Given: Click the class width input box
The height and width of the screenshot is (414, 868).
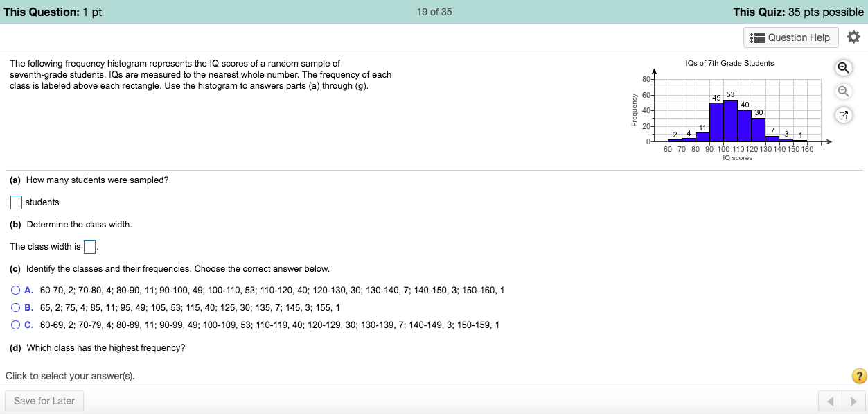Looking at the screenshot, I should (89, 246).
